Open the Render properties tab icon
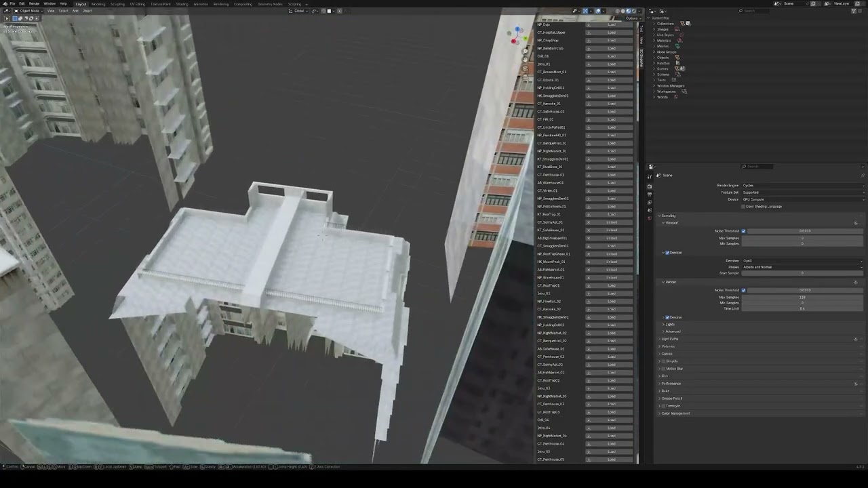868x488 pixels. click(x=650, y=187)
